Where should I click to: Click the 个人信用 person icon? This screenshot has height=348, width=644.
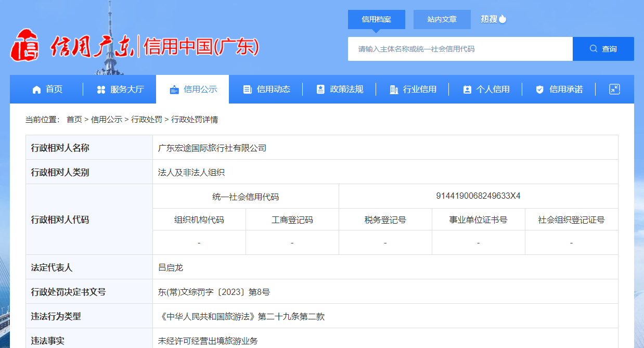pyautogui.click(x=467, y=89)
